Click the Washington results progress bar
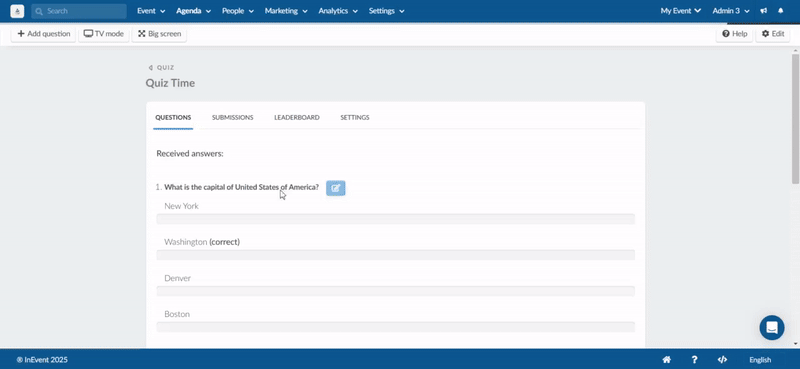 point(395,255)
